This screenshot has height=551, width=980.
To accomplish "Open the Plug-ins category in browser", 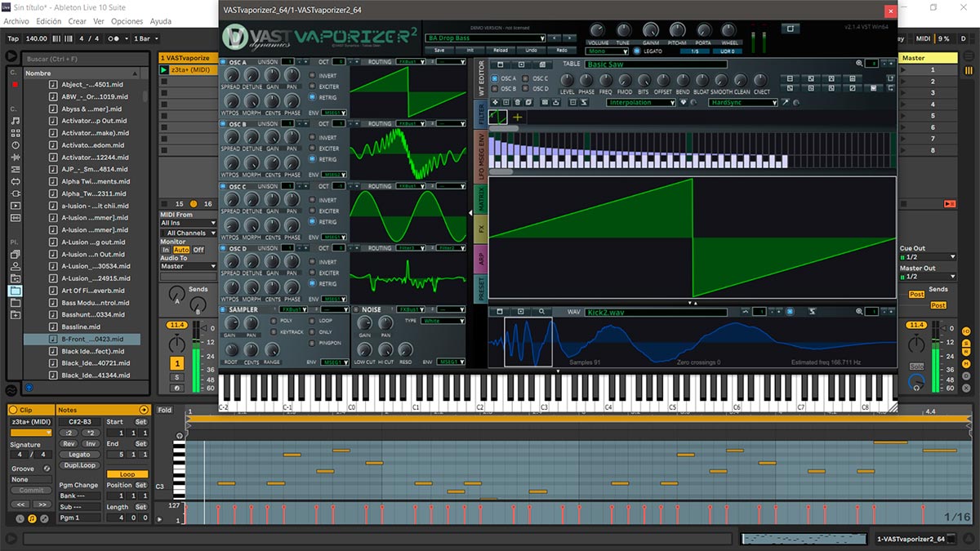I will (x=16, y=193).
